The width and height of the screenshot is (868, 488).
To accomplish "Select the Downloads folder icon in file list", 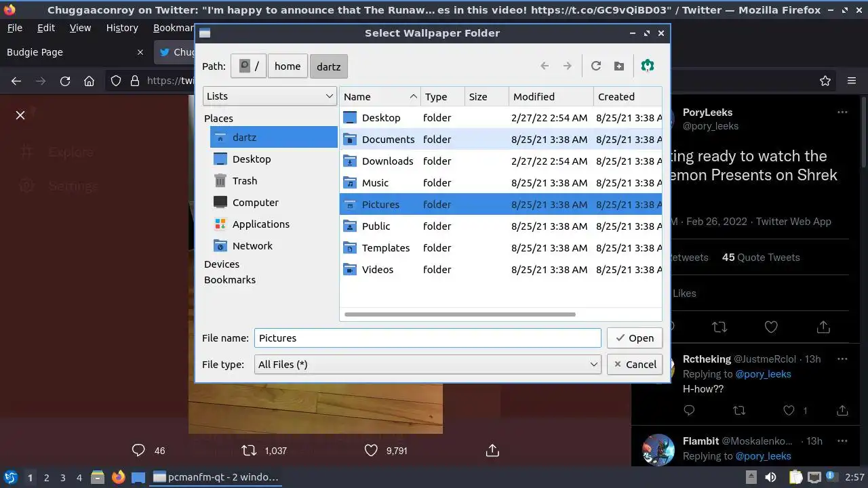I will click(350, 161).
